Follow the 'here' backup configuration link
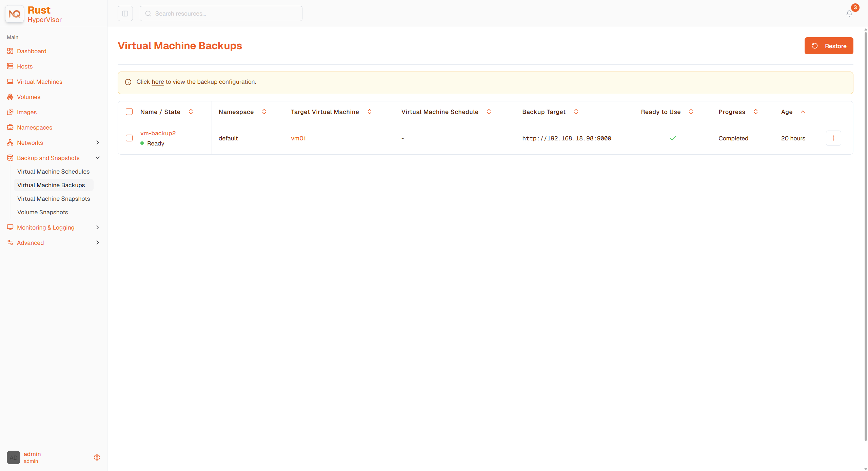 158,82
